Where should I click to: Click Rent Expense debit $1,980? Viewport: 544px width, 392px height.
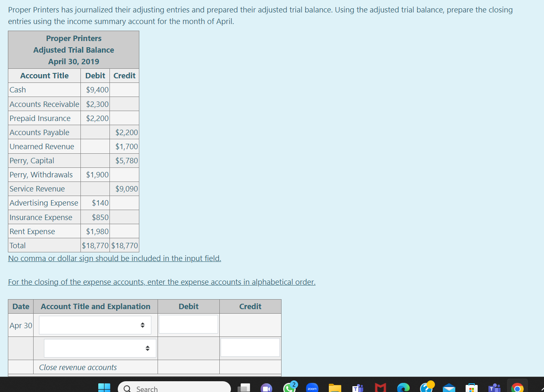click(x=97, y=231)
